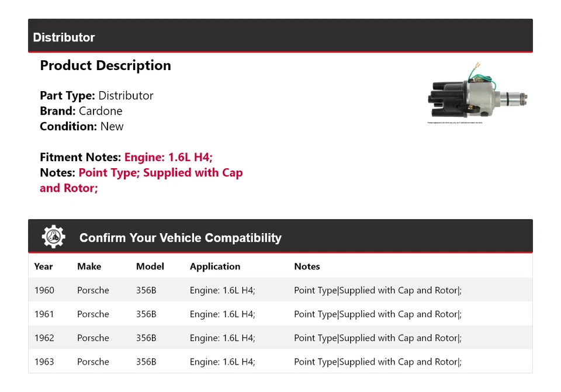Click Porsche in the 1963 row
561x392 pixels.
click(x=93, y=362)
